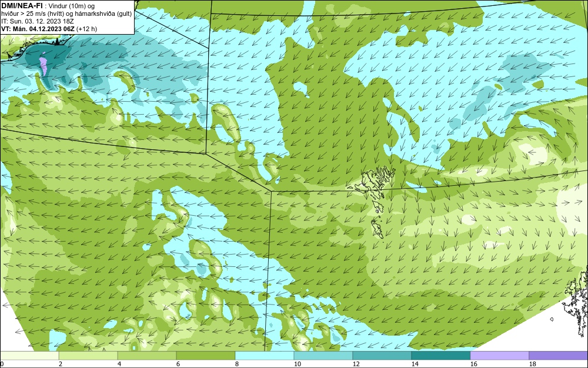Click the legend scale number 2
This screenshot has width=588, height=368.
tap(61, 364)
